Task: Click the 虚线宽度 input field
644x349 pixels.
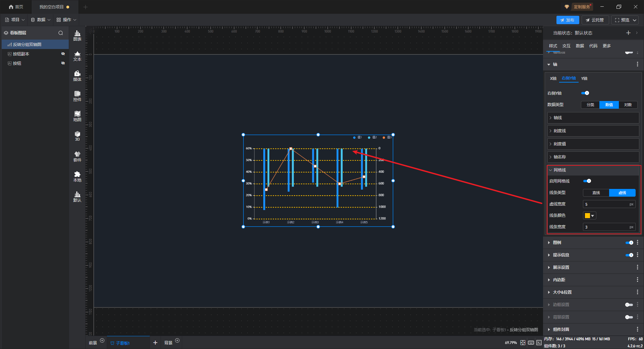Action: tap(606, 204)
